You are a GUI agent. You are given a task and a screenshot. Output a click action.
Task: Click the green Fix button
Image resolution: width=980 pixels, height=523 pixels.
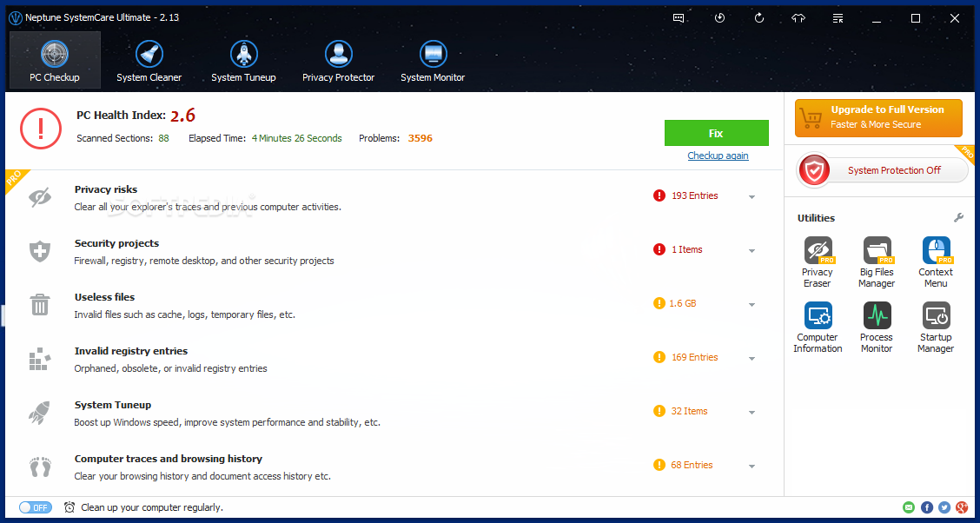coord(716,133)
